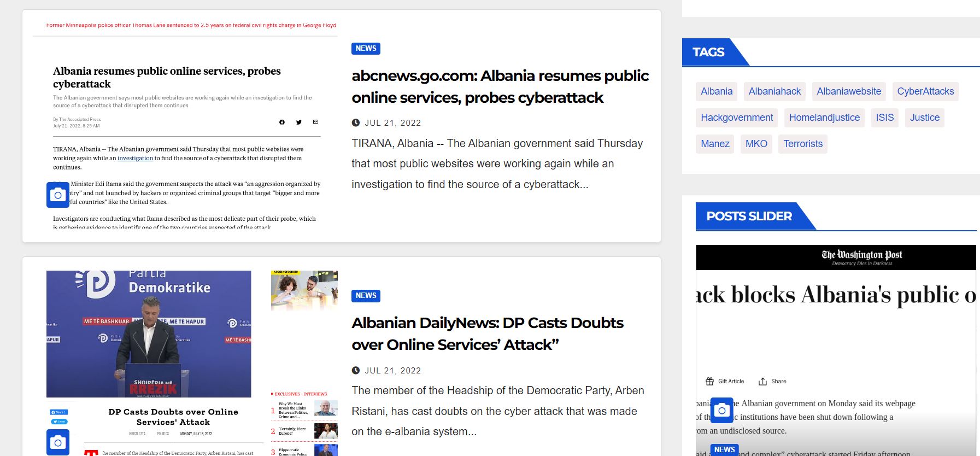Click the ISIS tag
Viewport: 980px width, 456px height.
pos(884,118)
